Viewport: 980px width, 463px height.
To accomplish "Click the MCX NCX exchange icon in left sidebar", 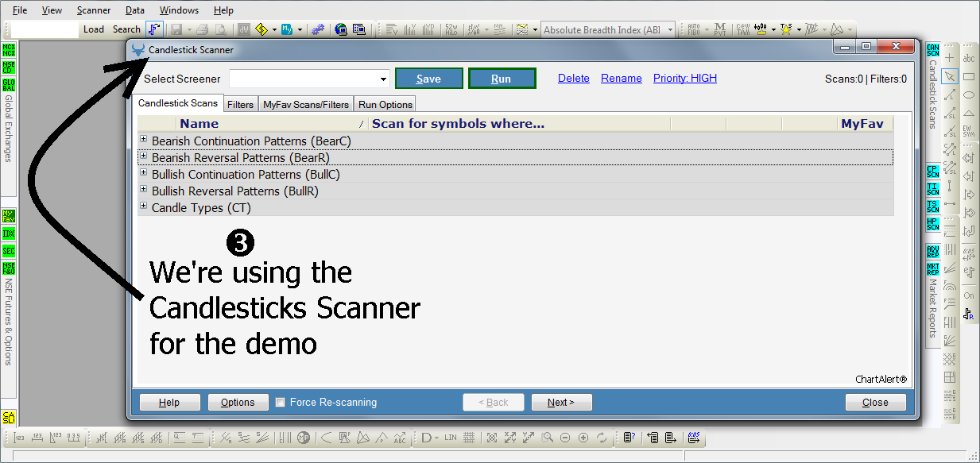I will [x=8, y=50].
